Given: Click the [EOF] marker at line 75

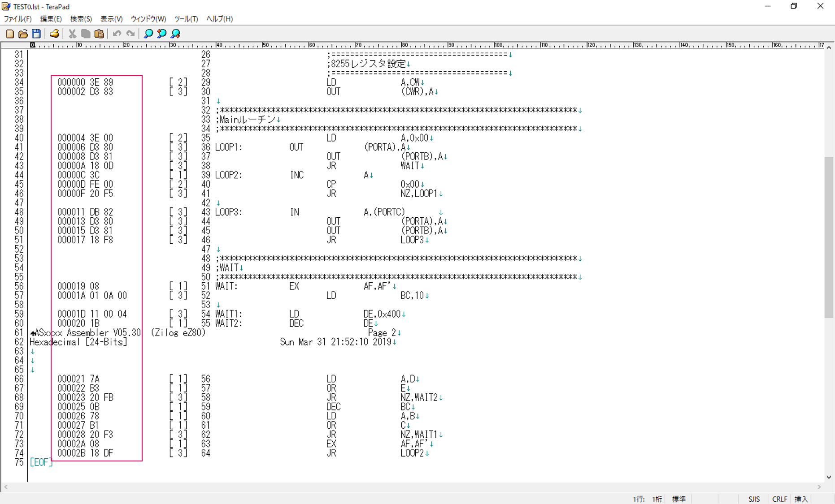Looking at the screenshot, I should point(41,462).
